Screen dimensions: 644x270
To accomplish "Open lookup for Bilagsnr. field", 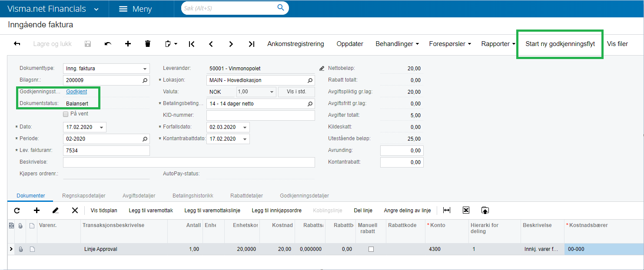I will [x=145, y=80].
